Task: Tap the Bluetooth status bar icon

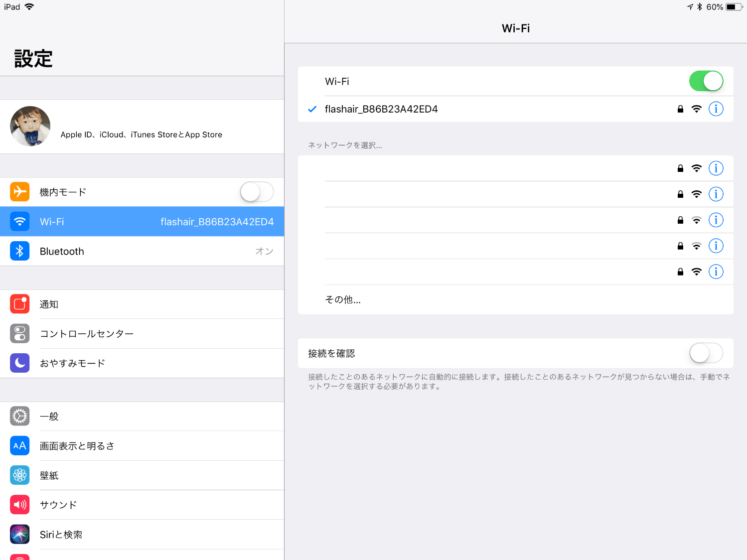Action: 700,7
